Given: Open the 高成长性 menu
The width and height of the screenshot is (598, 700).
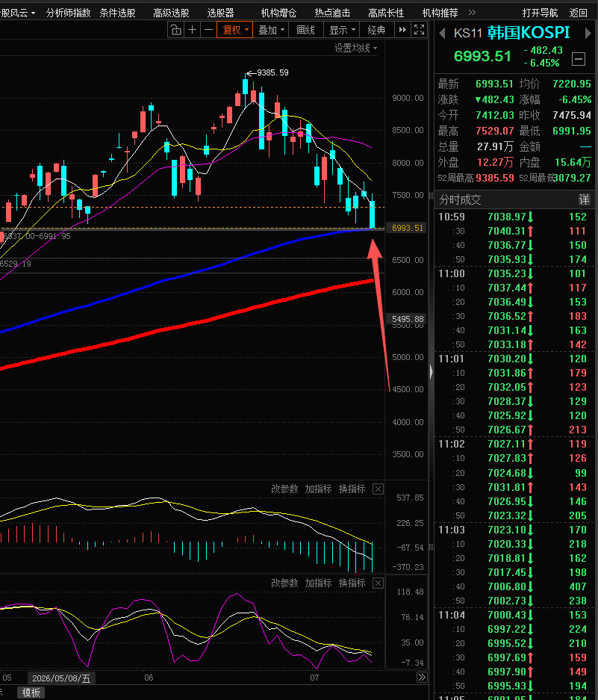Looking at the screenshot, I should coord(386,13).
